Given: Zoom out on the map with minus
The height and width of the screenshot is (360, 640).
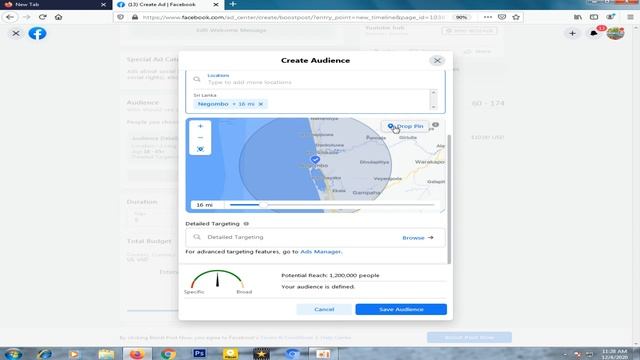Looking at the screenshot, I should pos(200,138).
